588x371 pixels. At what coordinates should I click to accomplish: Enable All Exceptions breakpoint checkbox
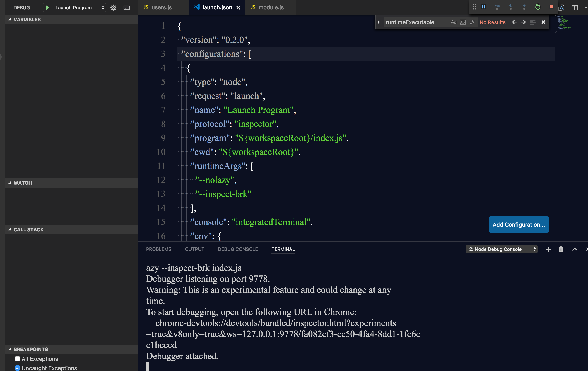point(17,358)
